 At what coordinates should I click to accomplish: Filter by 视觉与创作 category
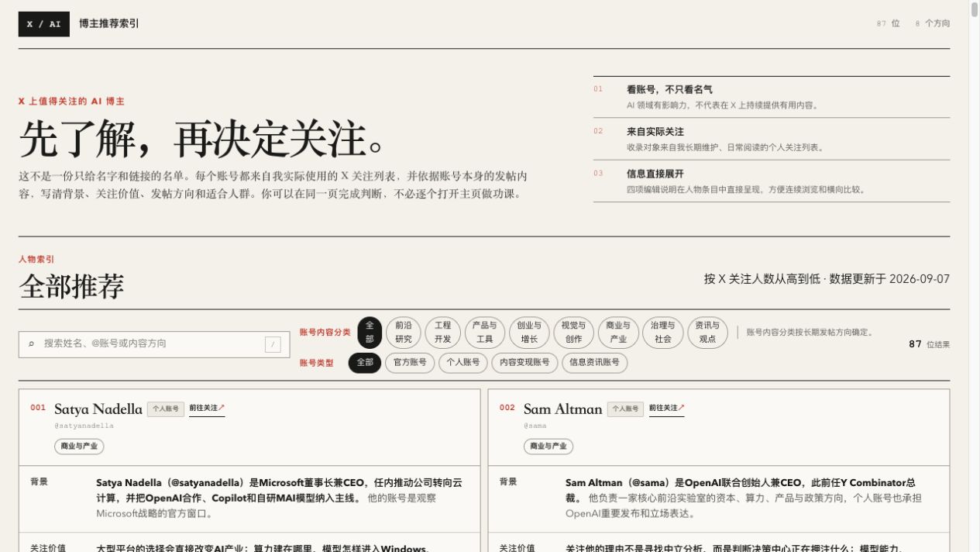point(573,332)
